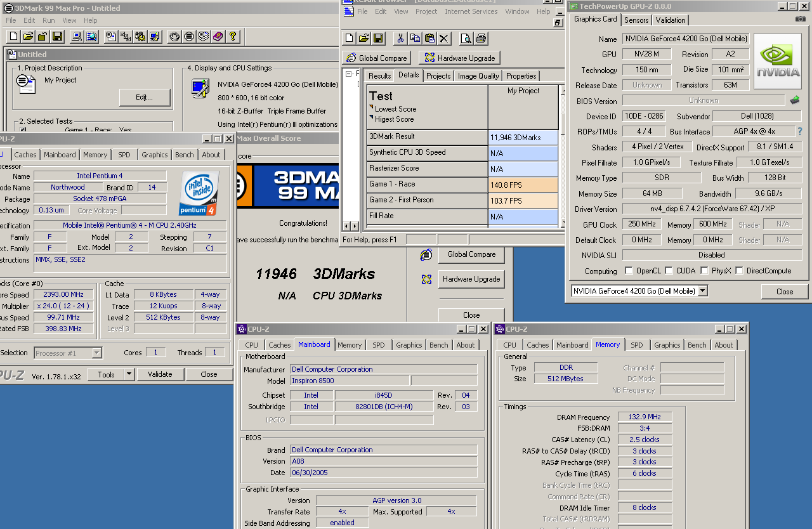Open the Project menu in Result Browser
812x529 pixels.
(426, 11)
